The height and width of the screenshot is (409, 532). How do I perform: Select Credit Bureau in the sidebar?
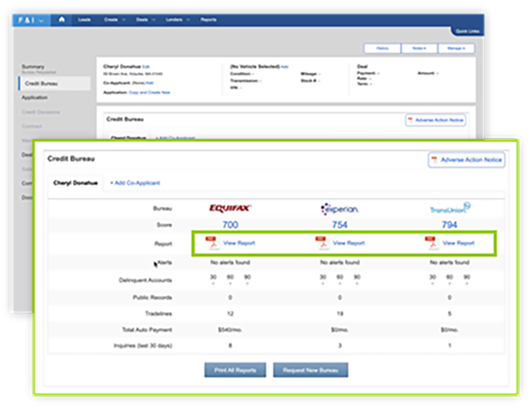pos(55,84)
